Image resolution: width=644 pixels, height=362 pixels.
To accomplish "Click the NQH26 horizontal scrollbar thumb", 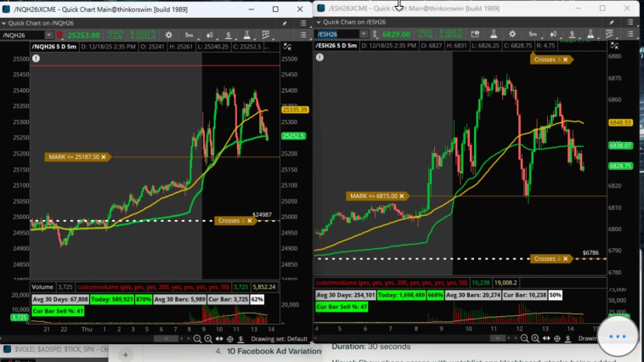I will pos(166,339).
